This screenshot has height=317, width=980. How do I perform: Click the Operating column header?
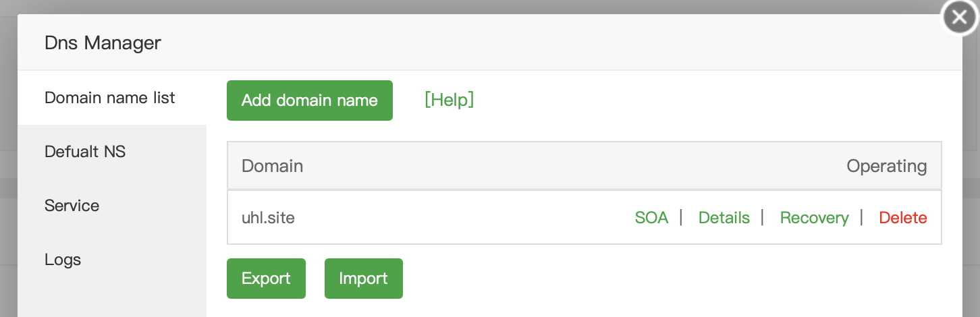pos(886,166)
